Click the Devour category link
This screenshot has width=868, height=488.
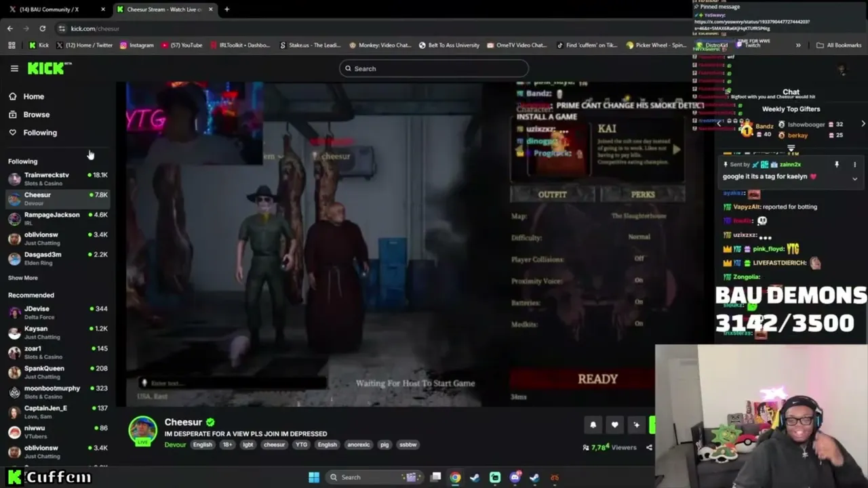[x=175, y=445]
